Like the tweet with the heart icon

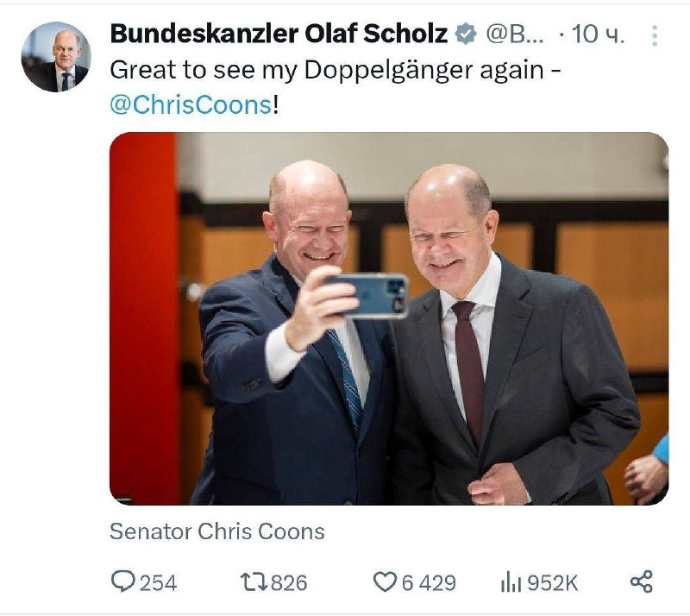tap(385, 582)
